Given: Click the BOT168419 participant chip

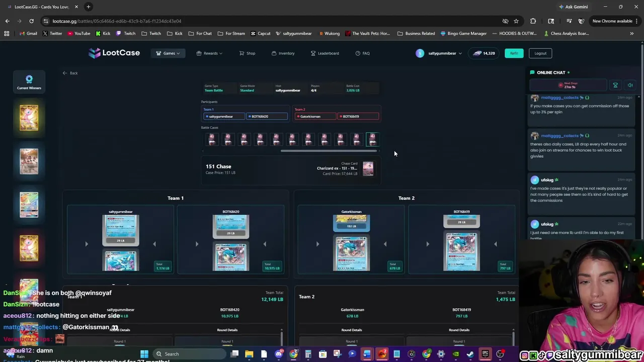Looking at the screenshot, I should [358, 116].
